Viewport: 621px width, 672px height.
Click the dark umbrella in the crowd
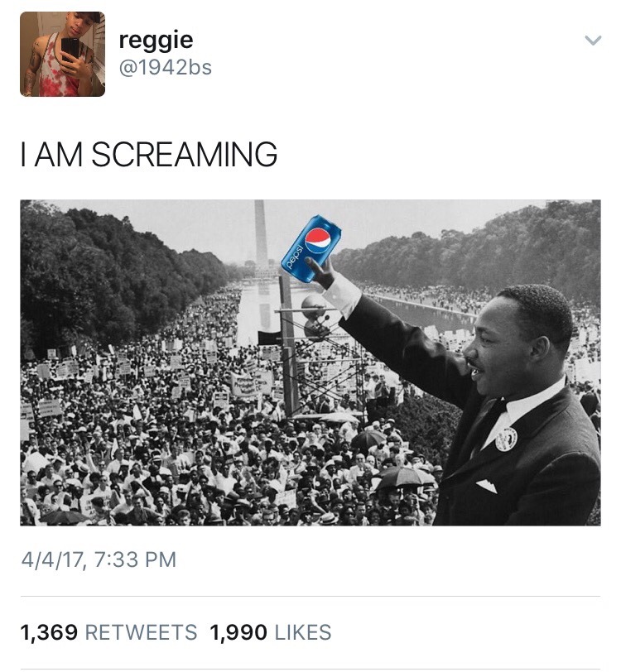pos(402,477)
